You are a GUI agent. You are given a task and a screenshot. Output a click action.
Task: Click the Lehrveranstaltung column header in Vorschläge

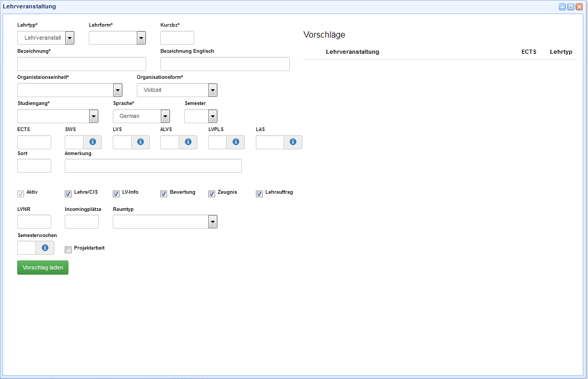[352, 52]
